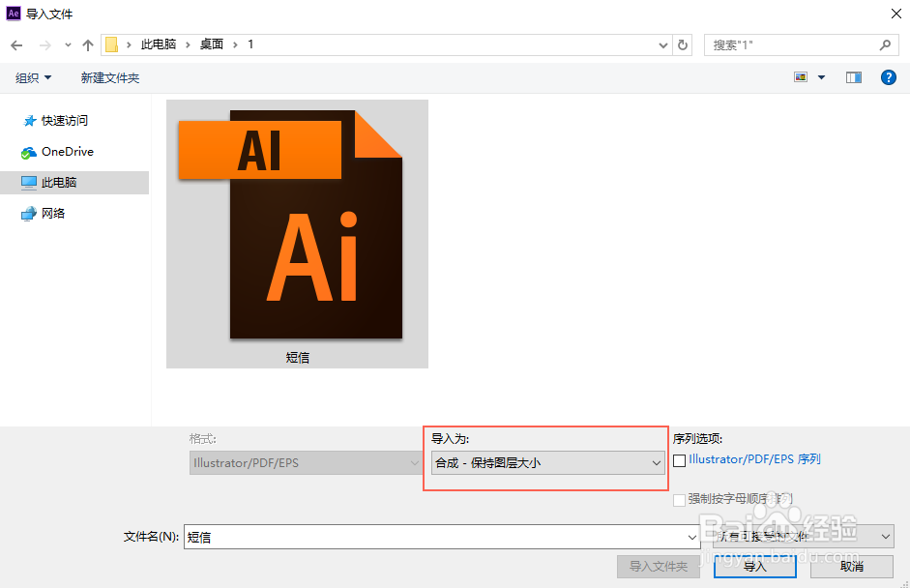Open OneDrive in the sidebar
The height and width of the screenshot is (588, 910).
pos(68,152)
